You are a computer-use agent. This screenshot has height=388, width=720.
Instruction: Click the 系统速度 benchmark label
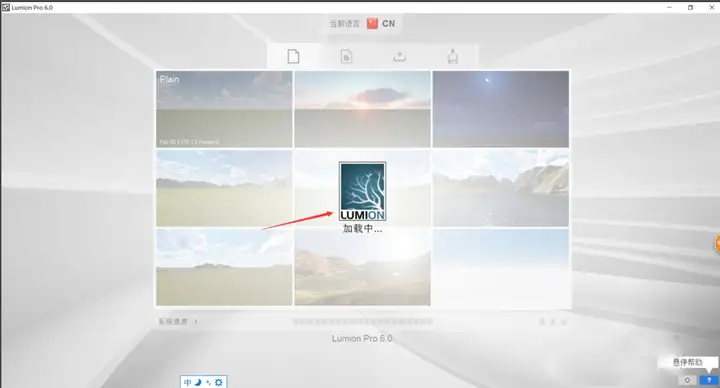click(173, 321)
